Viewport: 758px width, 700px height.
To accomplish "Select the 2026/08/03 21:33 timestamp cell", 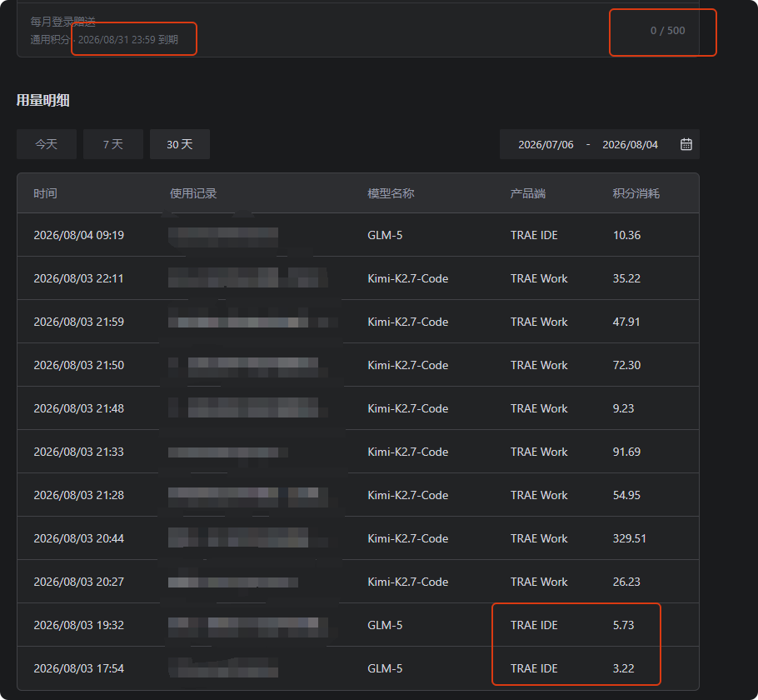I will click(x=79, y=452).
